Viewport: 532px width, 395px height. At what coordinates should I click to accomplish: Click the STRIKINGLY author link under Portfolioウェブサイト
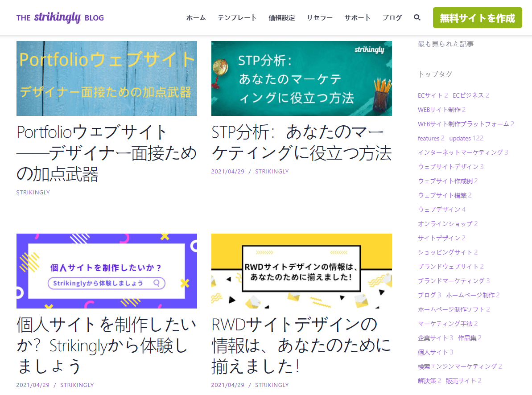pyautogui.click(x=33, y=192)
